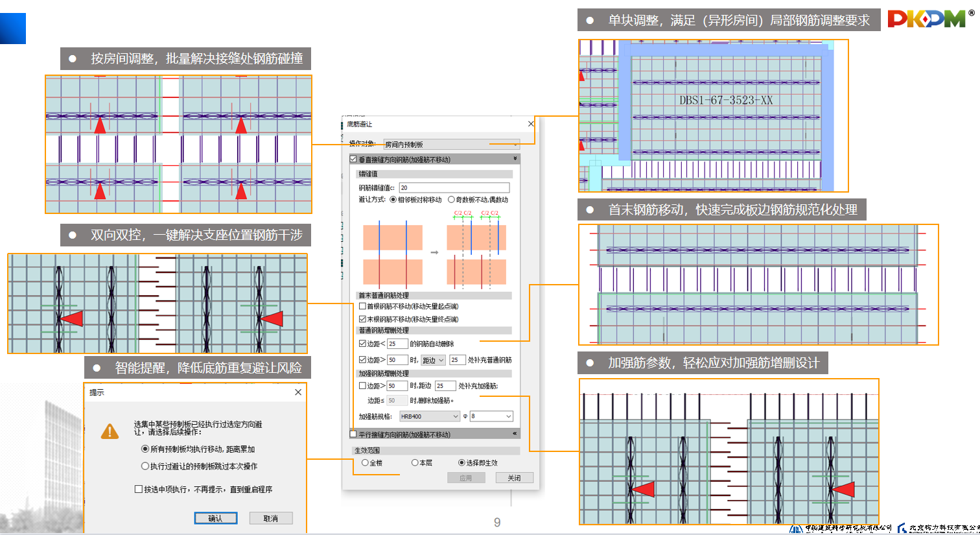Open the 距边 dropdown
This screenshot has width=980, height=535.
click(x=433, y=360)
